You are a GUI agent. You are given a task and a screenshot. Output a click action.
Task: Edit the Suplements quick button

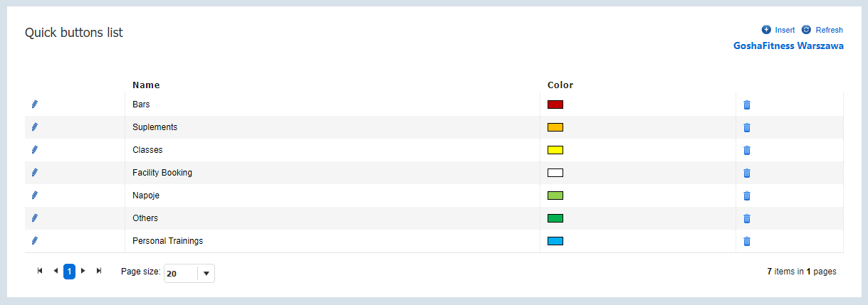pyautogui.click(x=34, y=127)
